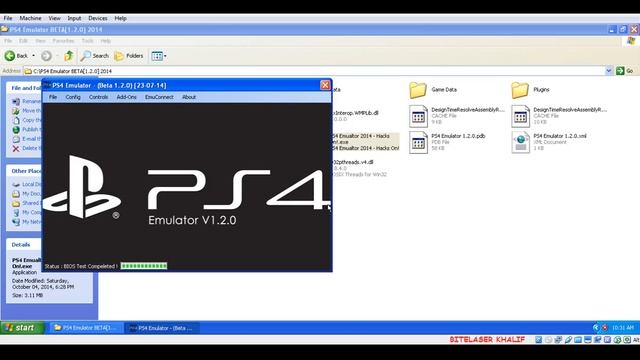This screenshot has width=640, height=360.
Task: Click the Publish to Web globe icon
Action: [x=16, y=129]
